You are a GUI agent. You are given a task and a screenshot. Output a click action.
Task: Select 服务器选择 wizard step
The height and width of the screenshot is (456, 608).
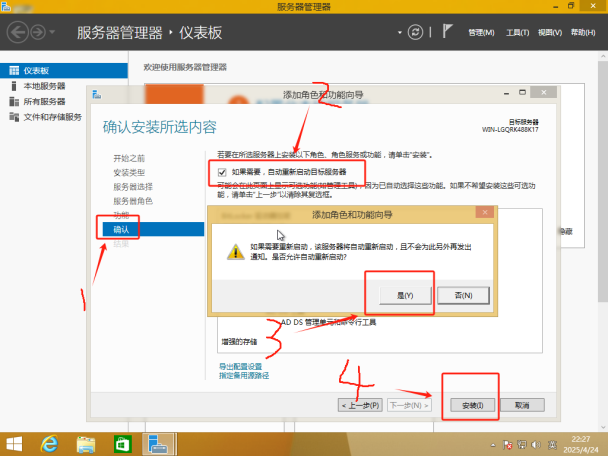point(133,187)
